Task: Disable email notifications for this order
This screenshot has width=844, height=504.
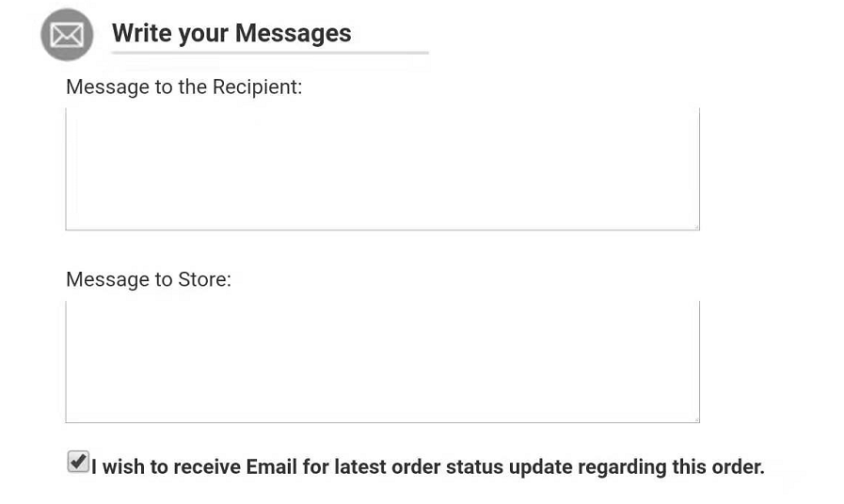Action: (x=78, y=462)
